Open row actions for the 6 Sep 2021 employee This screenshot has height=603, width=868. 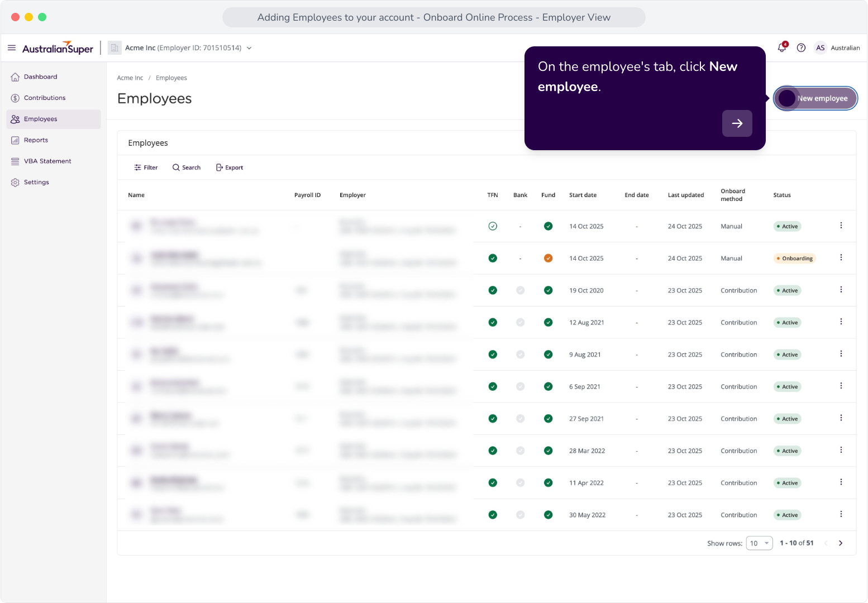[x=841, y=386]
